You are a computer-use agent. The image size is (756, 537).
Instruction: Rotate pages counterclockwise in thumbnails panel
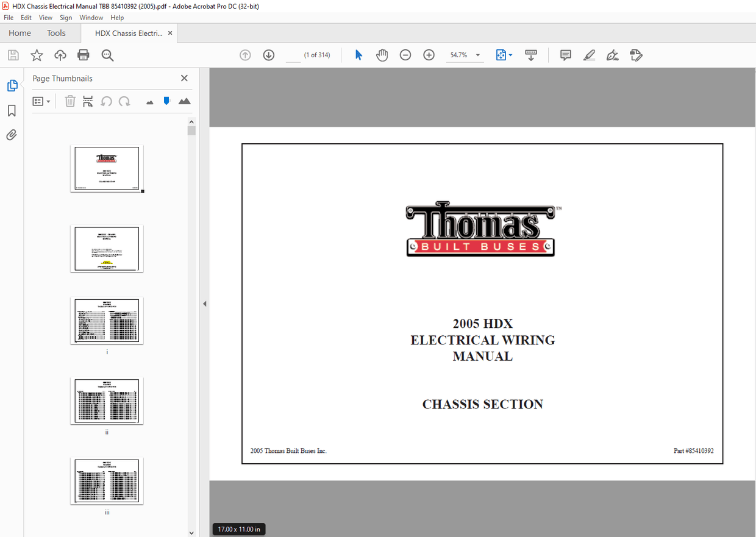pyautogui.click(x=106, y=101)
